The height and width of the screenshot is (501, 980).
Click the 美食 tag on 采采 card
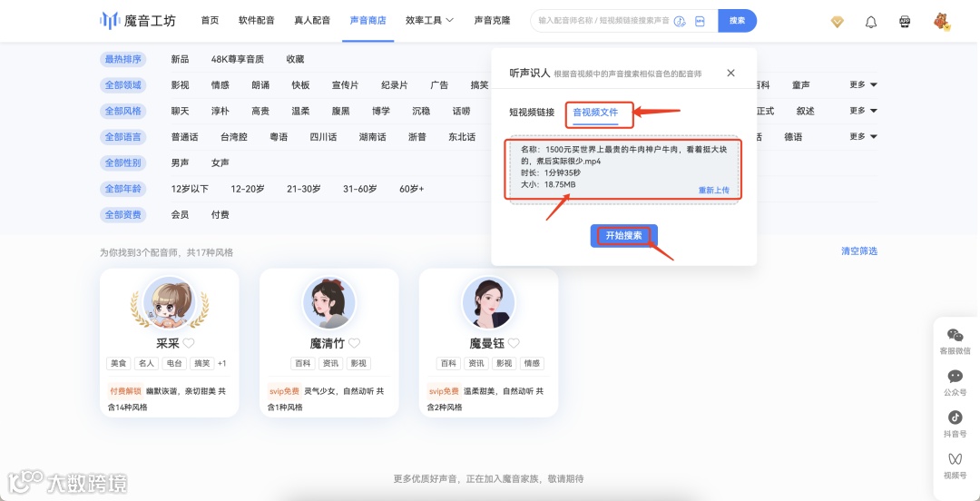118,363
